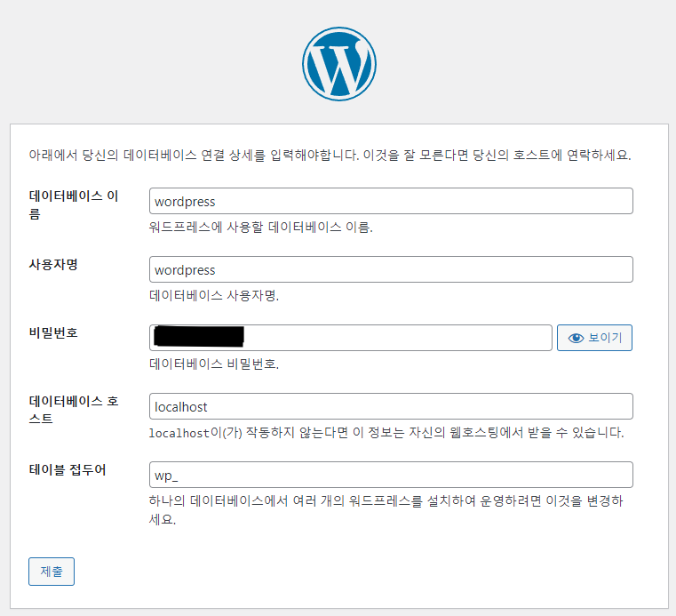Click the 비밀번호 label
The height and width of the screenshot is (616, 676).
pyautogui.click(x=53, y=333)
